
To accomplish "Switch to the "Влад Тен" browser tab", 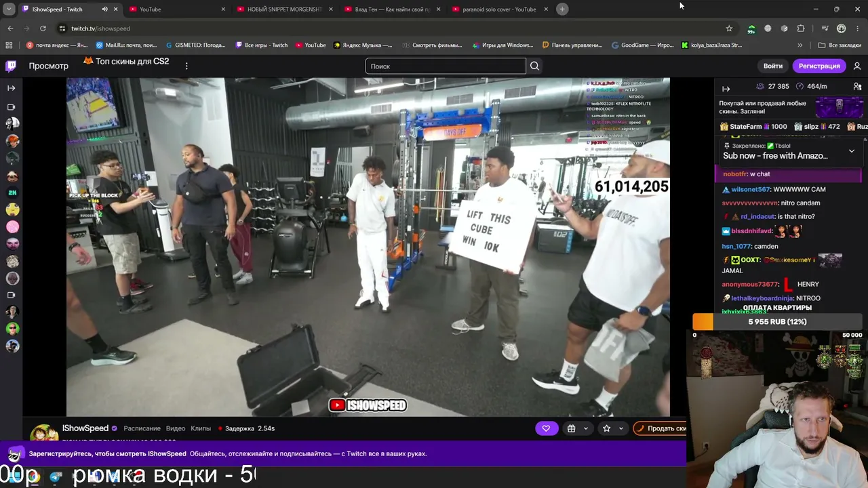I will coord(392,9).
